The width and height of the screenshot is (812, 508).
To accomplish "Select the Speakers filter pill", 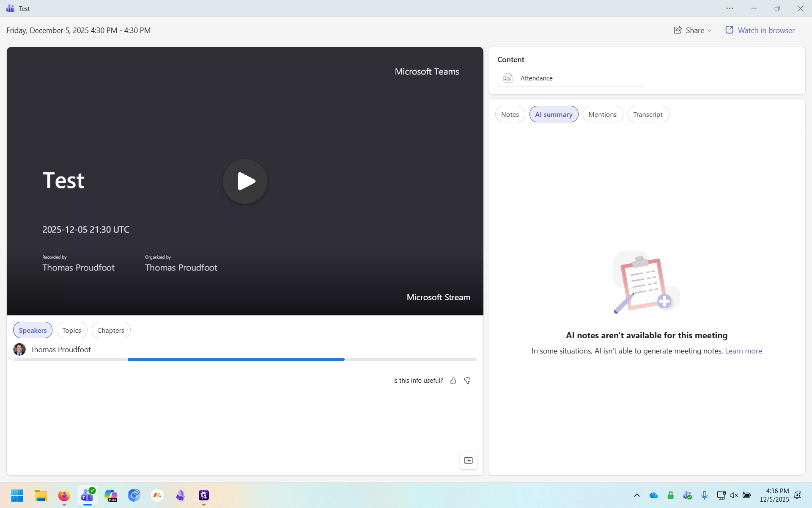I will point(33,330).
